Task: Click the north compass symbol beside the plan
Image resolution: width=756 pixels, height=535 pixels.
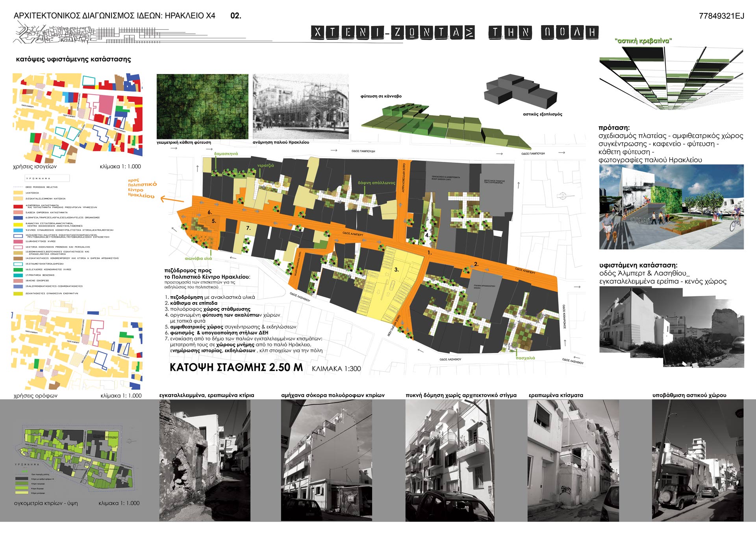Action: click(x=563, y=195)
